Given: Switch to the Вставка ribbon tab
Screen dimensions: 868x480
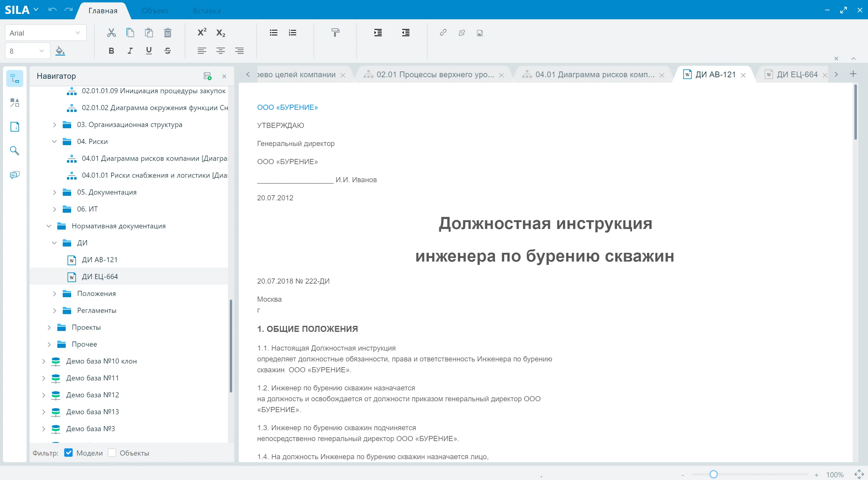Looking at the screenshot, I should [207, 11].
